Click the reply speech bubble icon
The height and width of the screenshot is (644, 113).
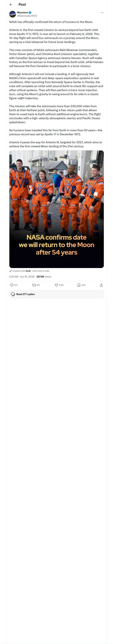[x=12, y=285]
